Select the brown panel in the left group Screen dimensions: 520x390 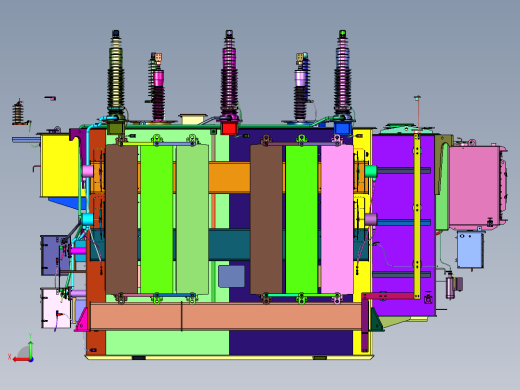pyautogui.click(x=122, y=219)
